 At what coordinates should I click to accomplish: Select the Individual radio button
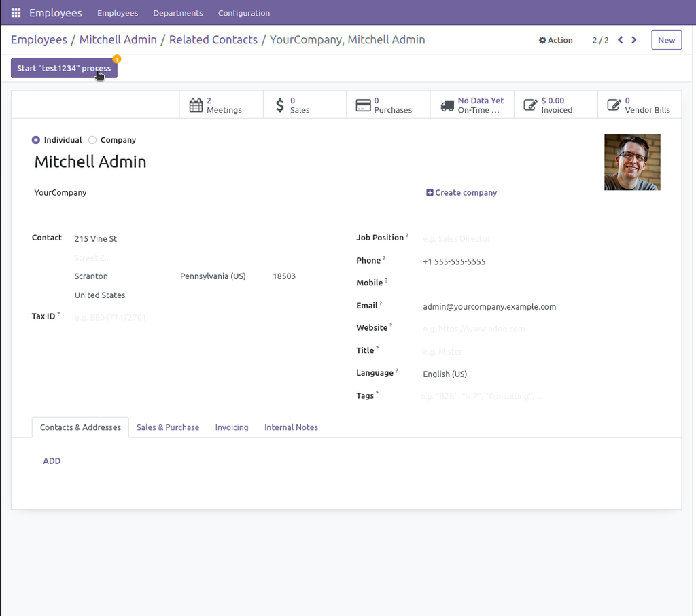[x=36, y=140]
